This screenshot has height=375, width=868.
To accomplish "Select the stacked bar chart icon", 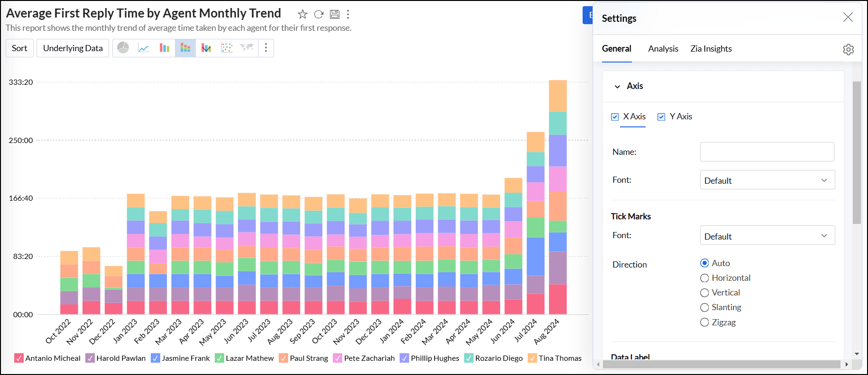I will coord(185,48).
